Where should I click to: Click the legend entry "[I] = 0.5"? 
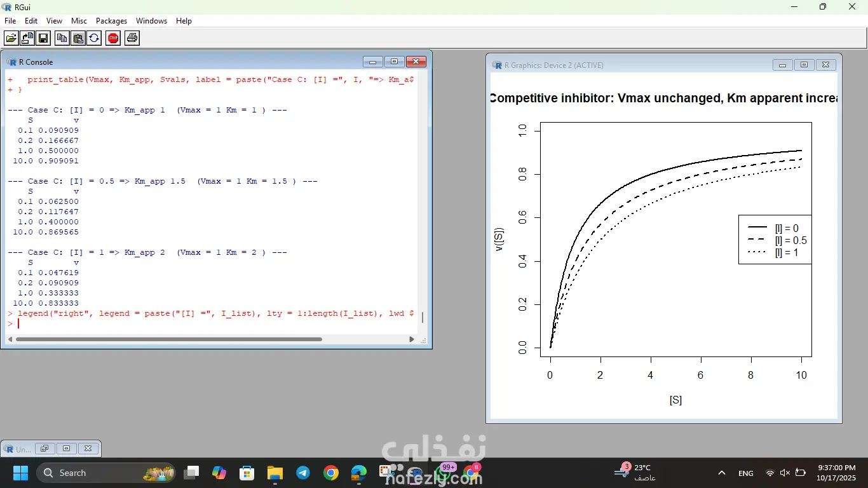click(790, 241)
